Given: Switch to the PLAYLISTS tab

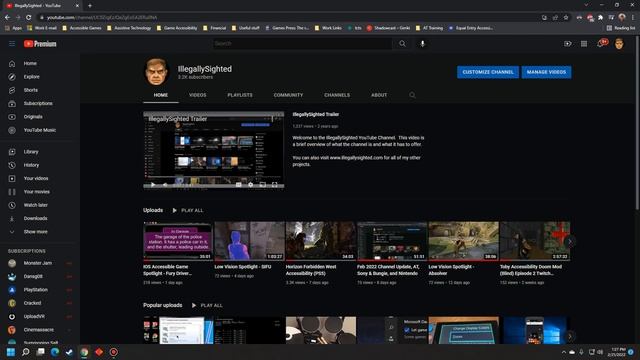Looking at the screenshot, I should (x=240, y=95).
